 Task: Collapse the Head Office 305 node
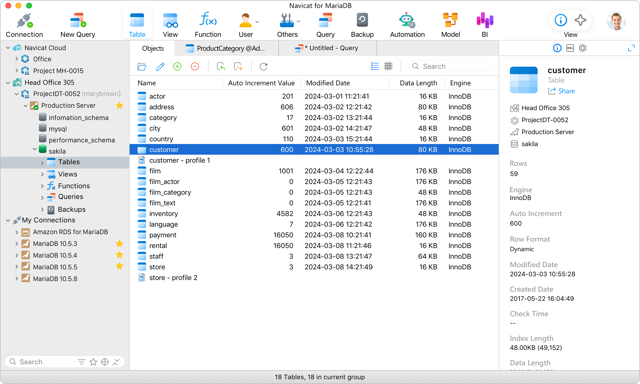point(8,82)
